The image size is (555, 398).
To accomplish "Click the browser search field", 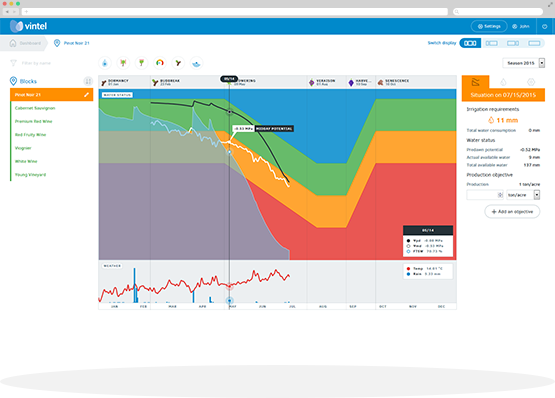I will [x=498, y=12].
